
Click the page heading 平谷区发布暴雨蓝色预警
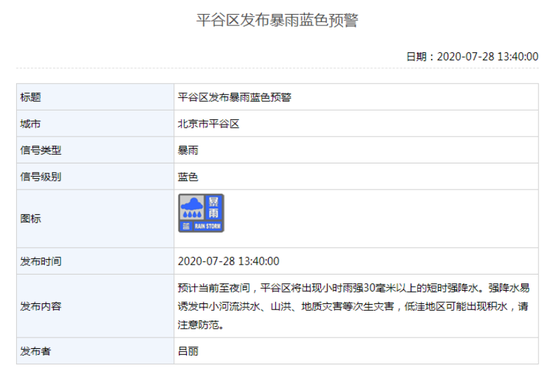coord(277,20)
